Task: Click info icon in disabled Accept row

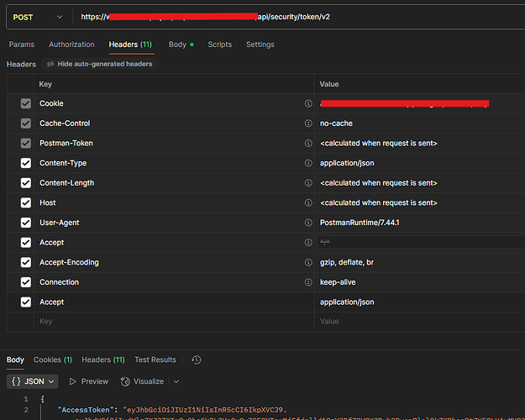Action: 308,243
